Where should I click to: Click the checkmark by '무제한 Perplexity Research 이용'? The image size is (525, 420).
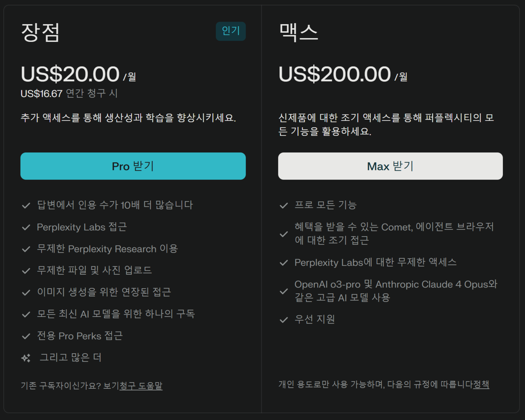coord(26,249)
